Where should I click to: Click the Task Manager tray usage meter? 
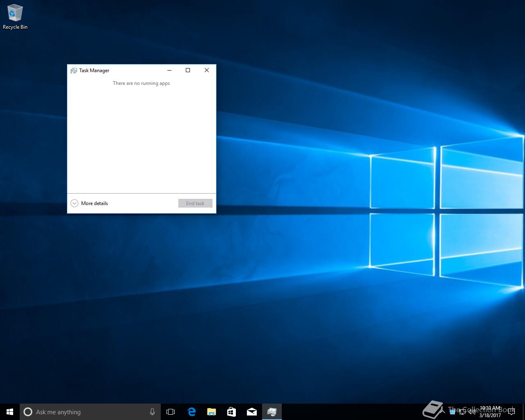452,412
